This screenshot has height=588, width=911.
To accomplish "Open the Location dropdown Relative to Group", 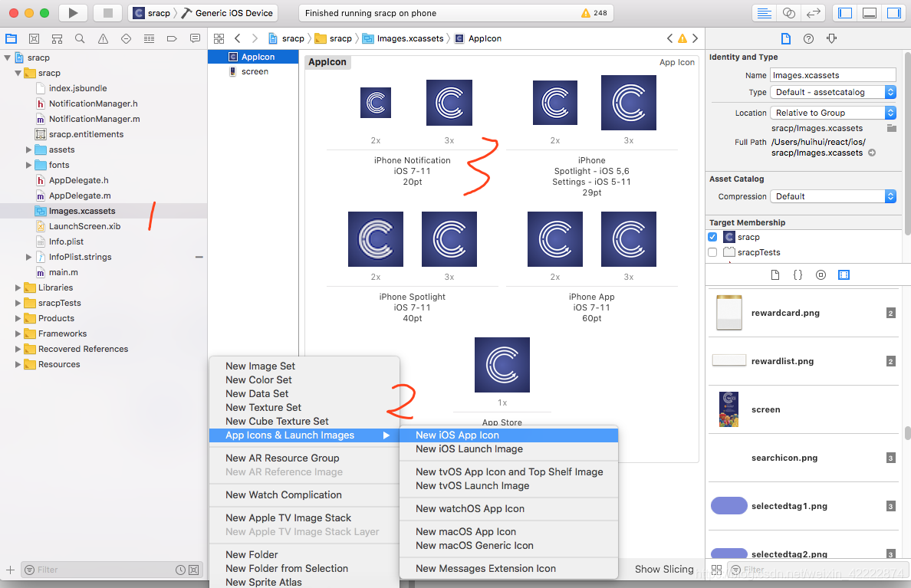I will coord(833,113).
